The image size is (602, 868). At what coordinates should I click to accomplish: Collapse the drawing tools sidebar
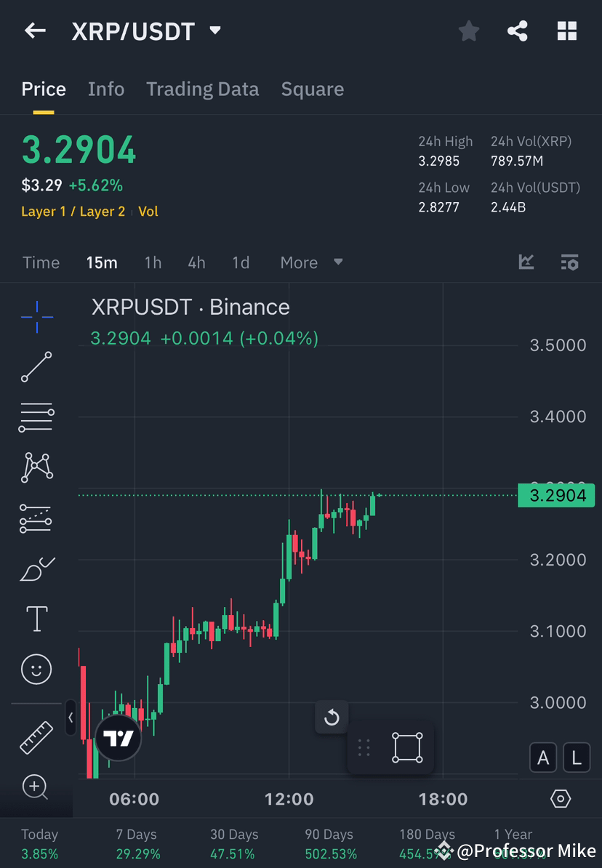click(71, 718)
